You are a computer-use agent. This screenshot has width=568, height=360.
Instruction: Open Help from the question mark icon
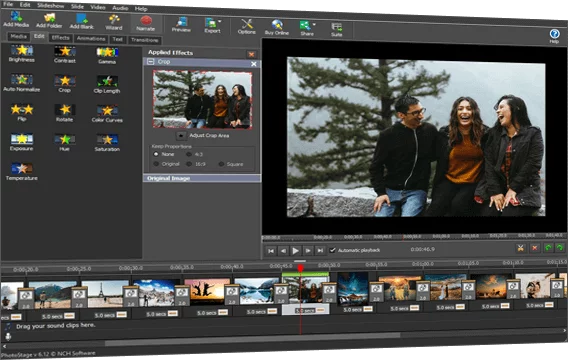coord(554,35)
